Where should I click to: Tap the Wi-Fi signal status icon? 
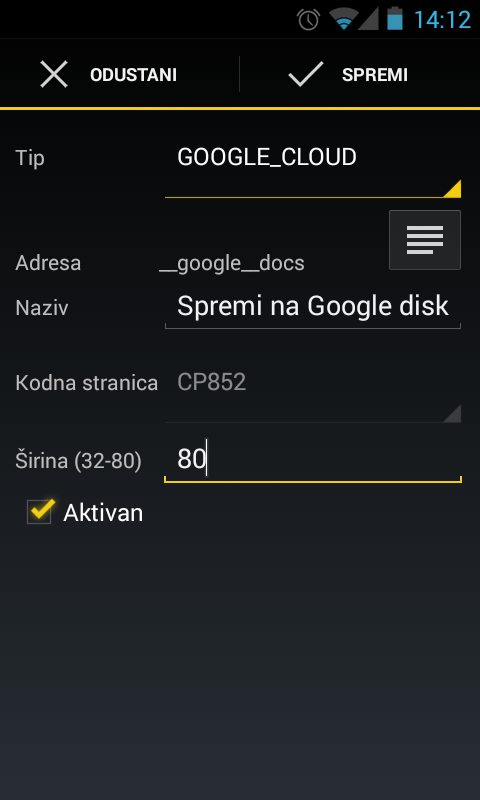(x=344, y=19)
